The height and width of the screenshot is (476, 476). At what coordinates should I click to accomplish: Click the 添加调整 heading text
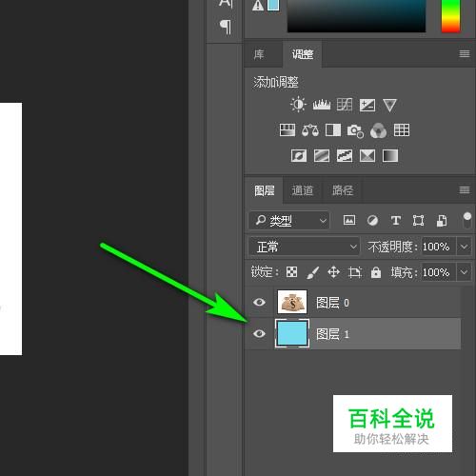(275, 82)
